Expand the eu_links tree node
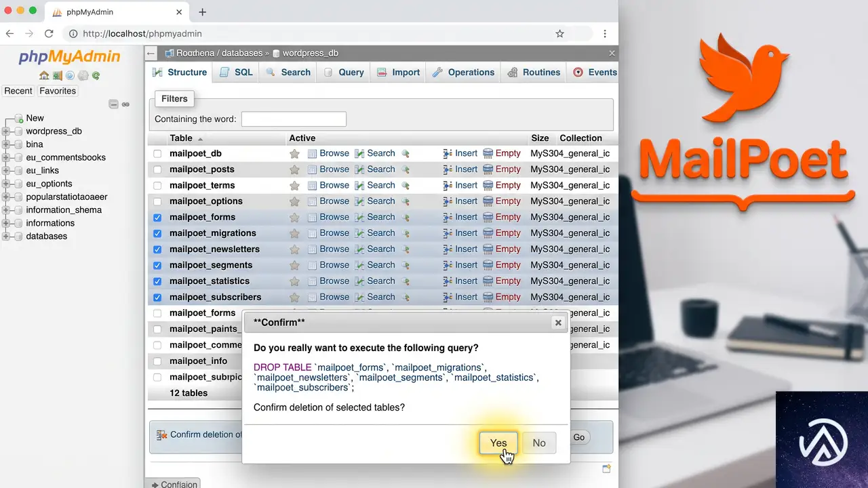Viewport: 868px width, 488px height. 6,171
